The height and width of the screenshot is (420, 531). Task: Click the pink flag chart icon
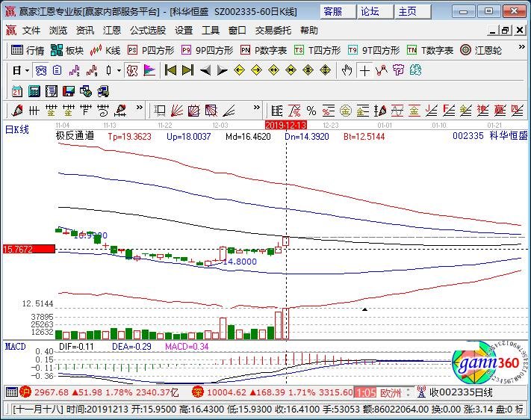[149, 70]
